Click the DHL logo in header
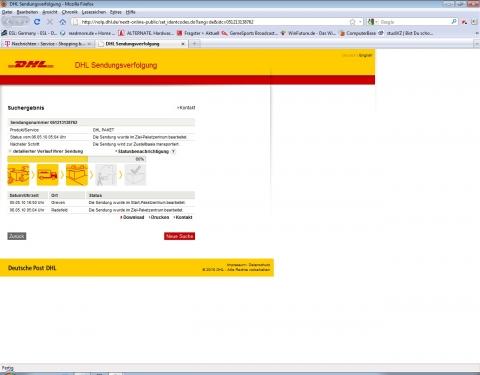The height and width of the screenshot is (375, 480). (x=31, y=65)
